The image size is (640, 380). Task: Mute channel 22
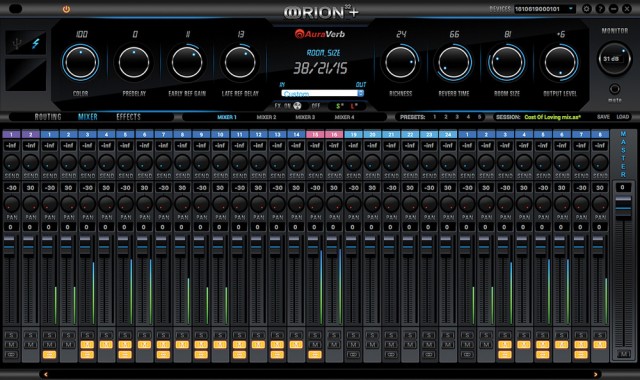(410, 344)
